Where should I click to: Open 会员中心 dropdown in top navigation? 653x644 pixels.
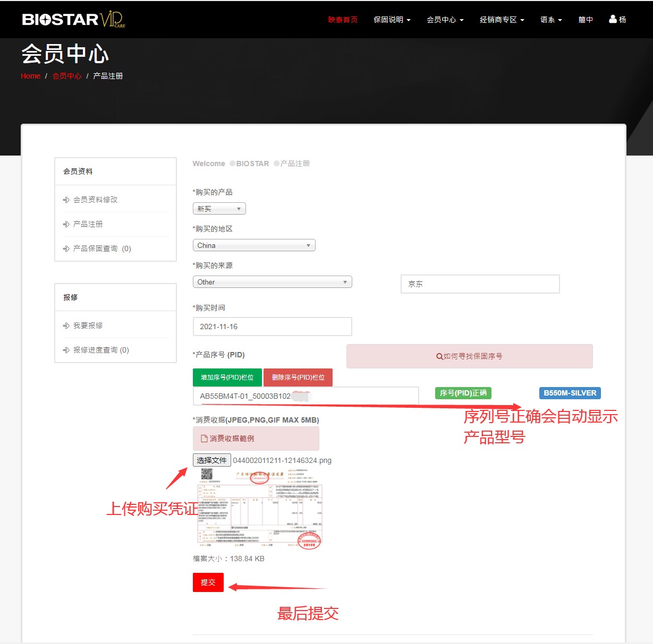(445, 20)
